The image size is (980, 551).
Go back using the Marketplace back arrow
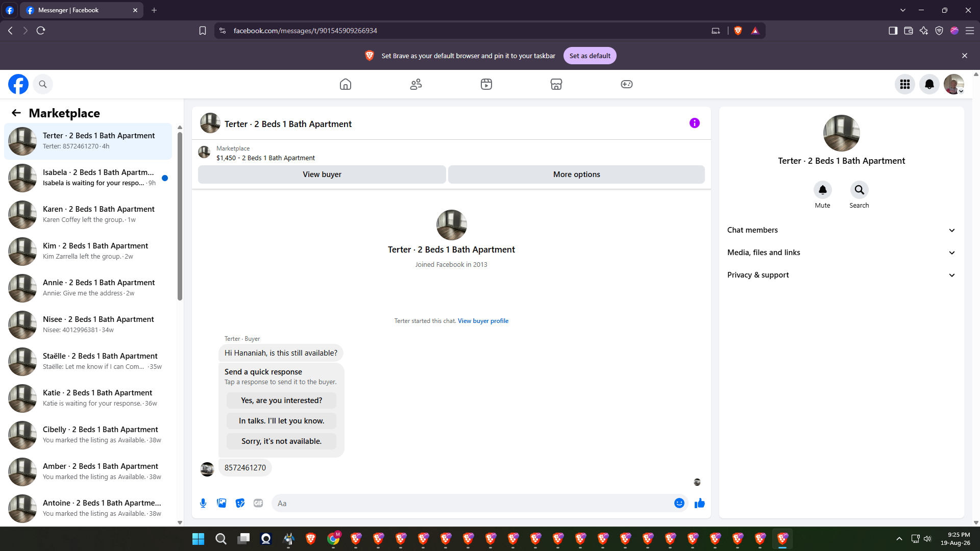pyautogui.click(x=16, y=113)
